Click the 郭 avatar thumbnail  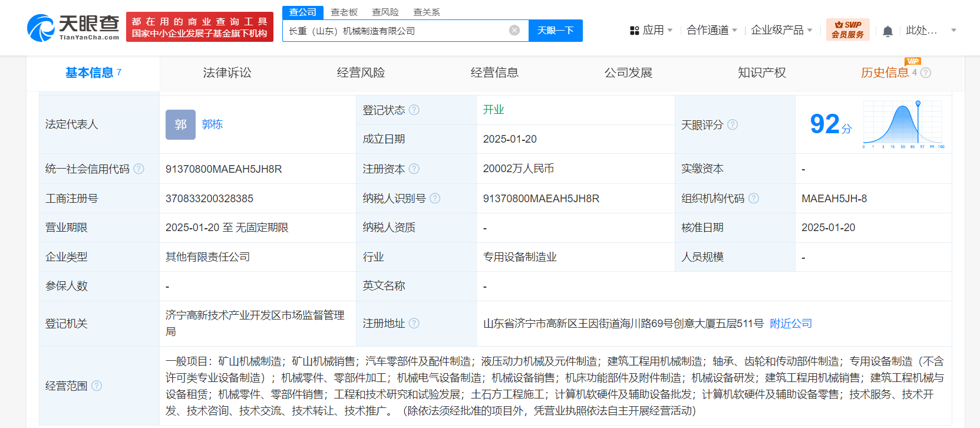(x=180, y=124)
